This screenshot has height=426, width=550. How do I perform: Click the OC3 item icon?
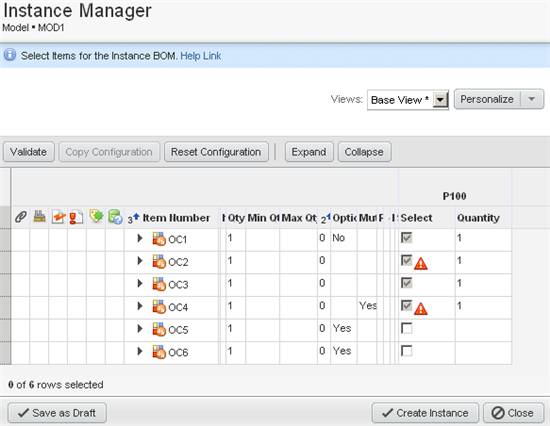[x=159, y=284]
